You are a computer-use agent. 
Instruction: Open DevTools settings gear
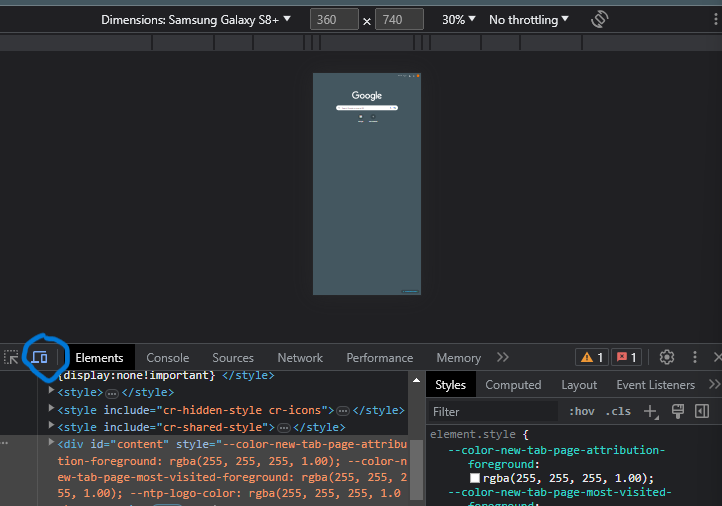point(666,357)
